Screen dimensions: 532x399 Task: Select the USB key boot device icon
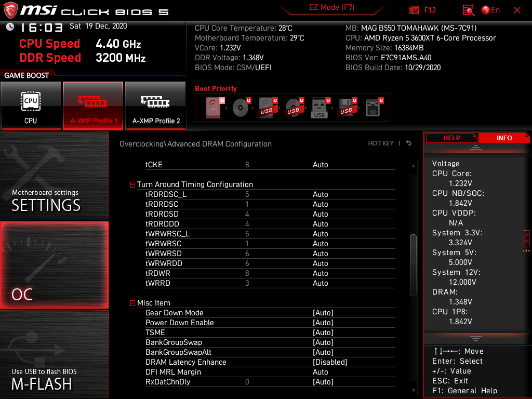[x=320, y=108]
